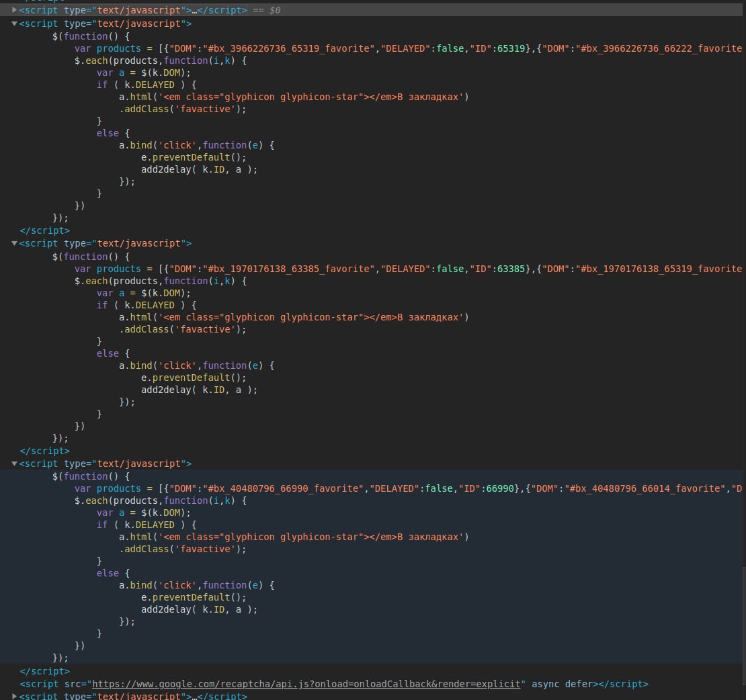
Task: Select the "#bx_1970176138_65319_favorite" string value
Action: pos(659,269)
